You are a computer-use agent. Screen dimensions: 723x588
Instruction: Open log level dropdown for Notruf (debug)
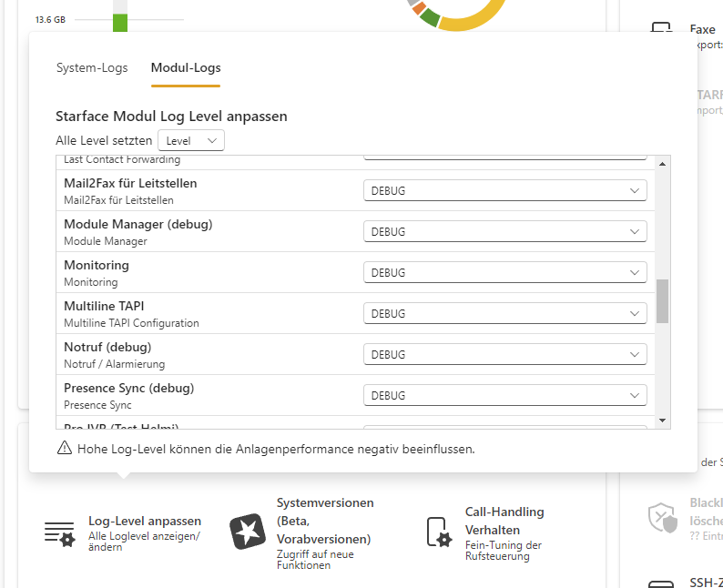[x=504, y=354]
